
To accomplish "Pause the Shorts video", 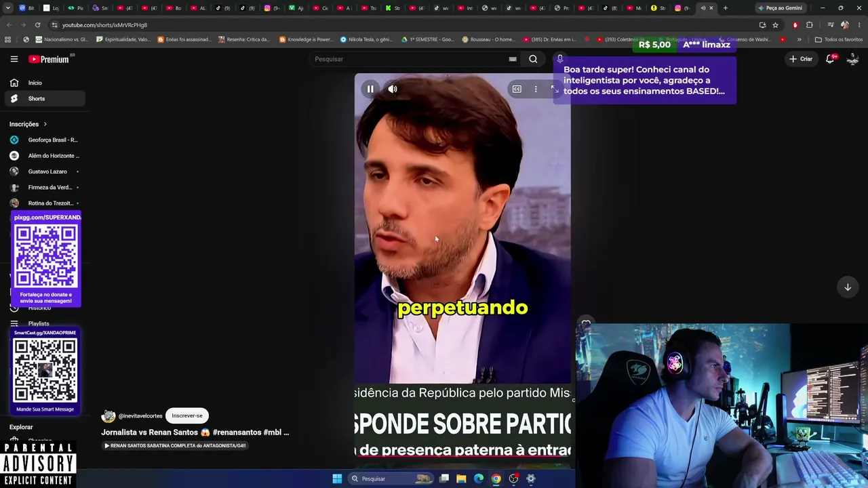I will 370,89.
